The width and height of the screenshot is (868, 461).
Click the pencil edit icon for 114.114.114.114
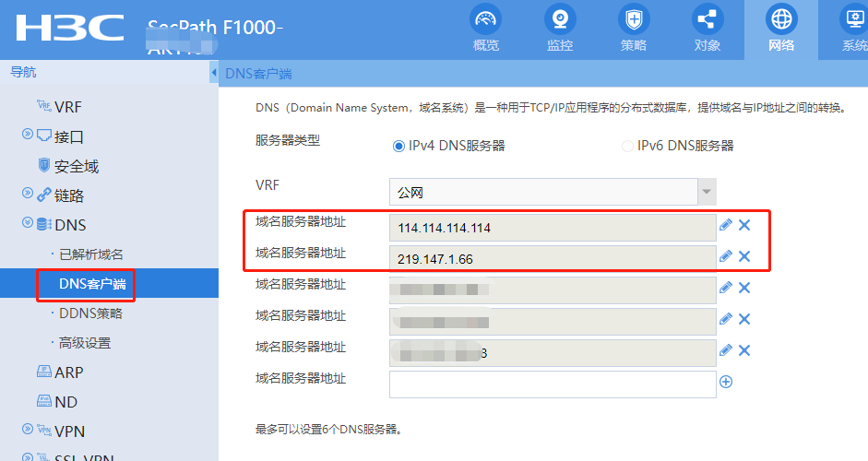coord(726,225)
